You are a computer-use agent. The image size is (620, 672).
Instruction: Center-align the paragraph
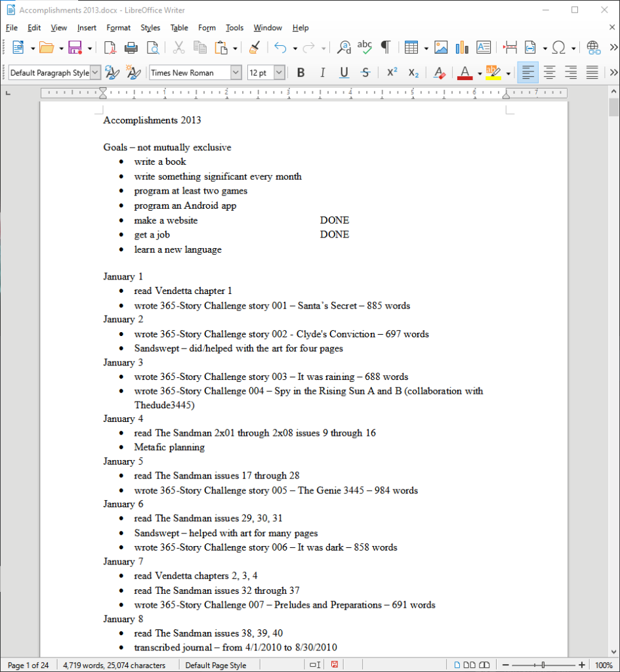click(549, 73)
